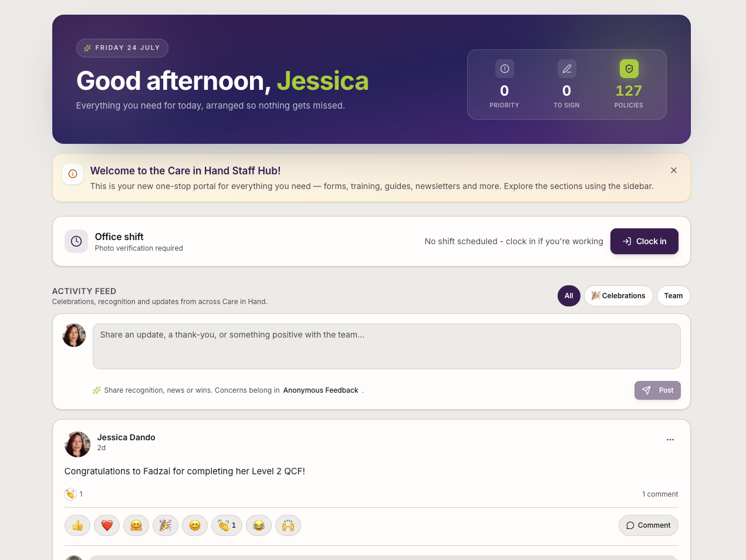This screenshot has width=746, height=560.
Task: Click the Priority alert icon
Action: (x=504, y=69)
